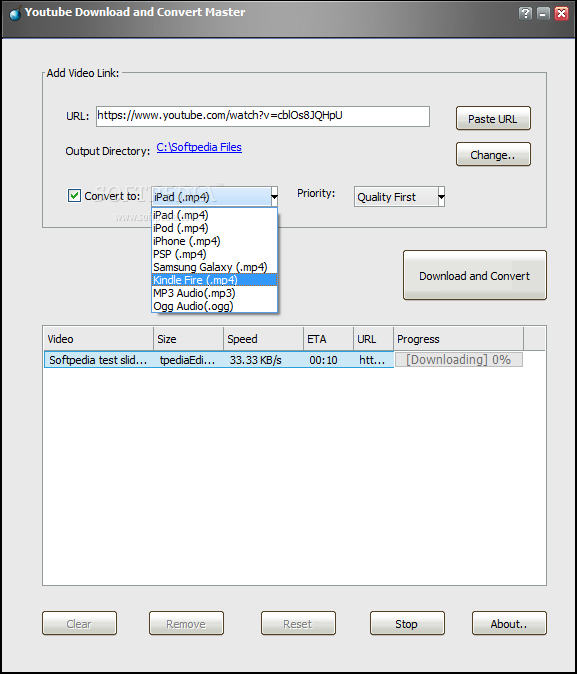Open the Priority Quality First dropdown
Image resolution: width=577 pixels, height=674 pixels.
(x=399, y=197)
